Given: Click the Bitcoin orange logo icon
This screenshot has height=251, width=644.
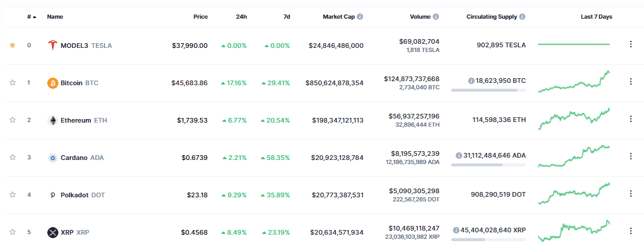Looking at the screenshot, I should pos(53,83).
